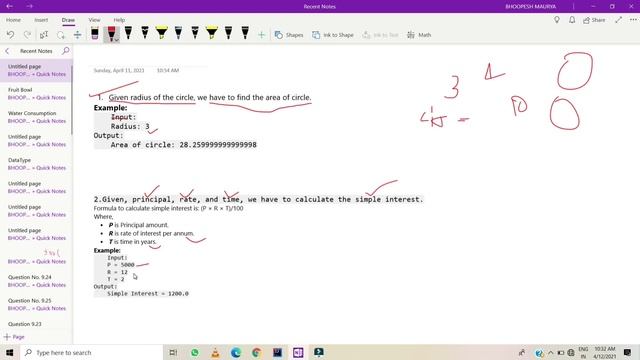Viewport: 640px width, 360px height.
Task: Click the account name BHOOPESH MAURYA
Action: pos(530,7)
